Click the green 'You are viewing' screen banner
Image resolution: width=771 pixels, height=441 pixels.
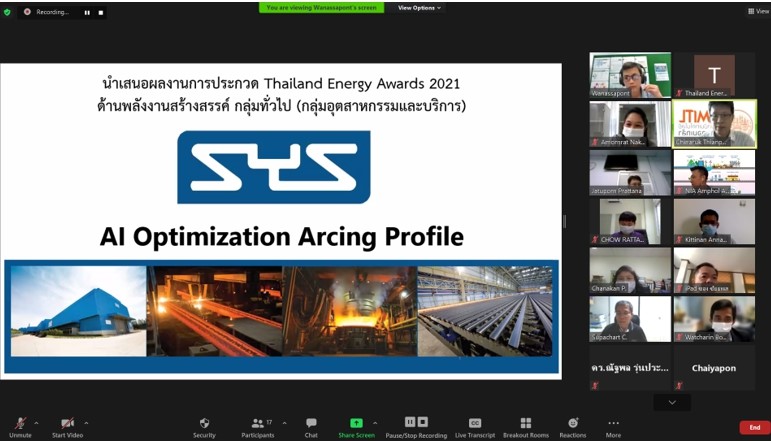(322, 8)
